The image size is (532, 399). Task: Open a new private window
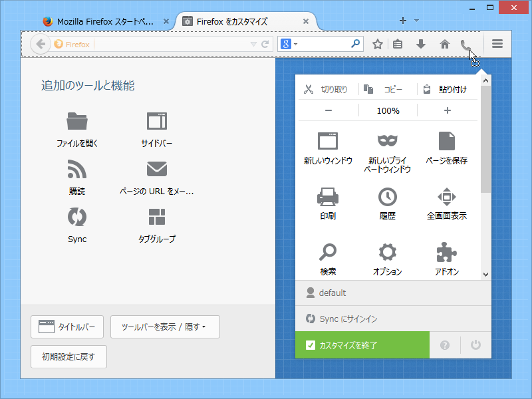tap(388, 150)
